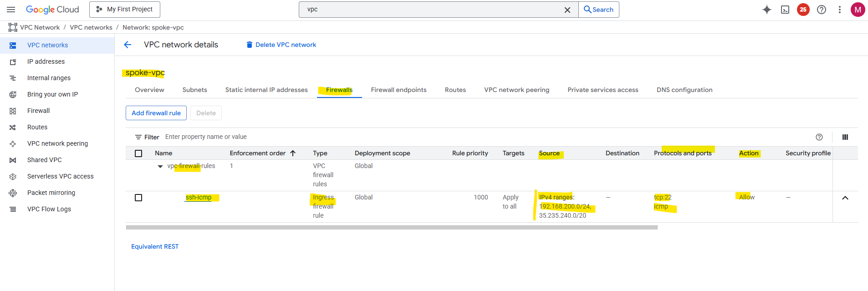Viewport: 868px width, 291px height.
Task: Activate Cloud Shell terminal icon
Action: (x=785, y=10)
